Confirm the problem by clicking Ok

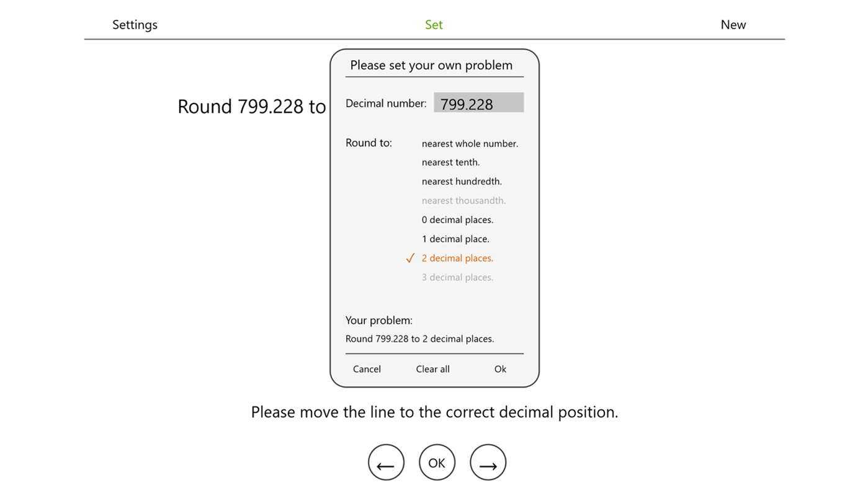[x=500, y=369]
